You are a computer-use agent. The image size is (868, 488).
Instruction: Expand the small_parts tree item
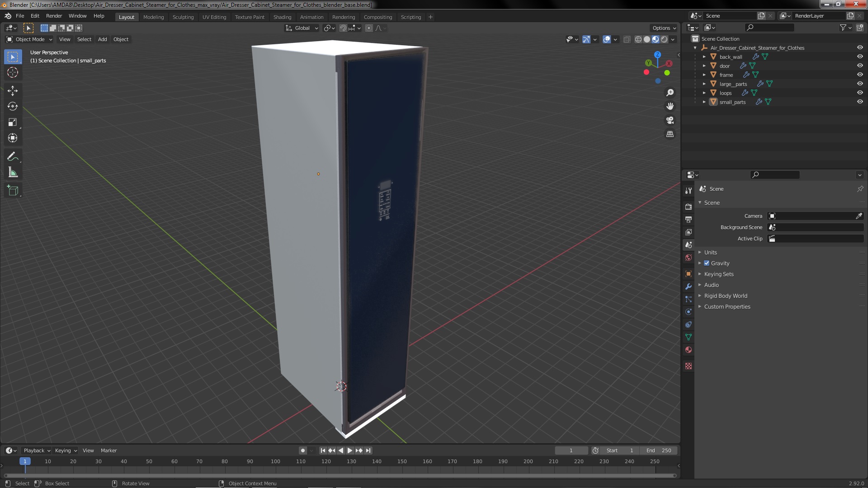point(704,102)
